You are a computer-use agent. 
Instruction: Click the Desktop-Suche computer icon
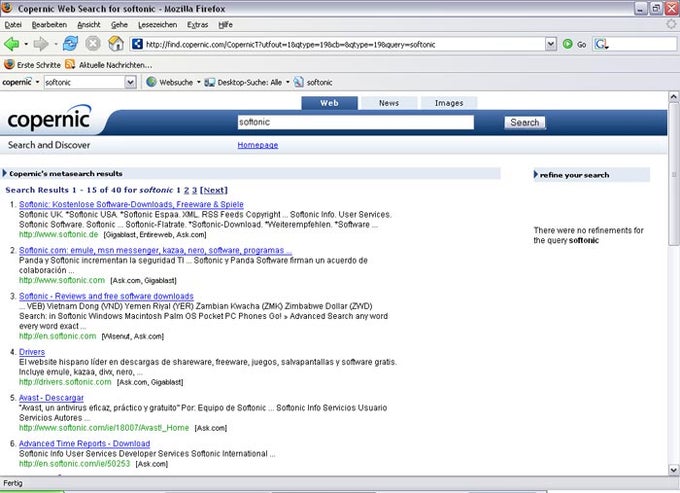(209, 82)
